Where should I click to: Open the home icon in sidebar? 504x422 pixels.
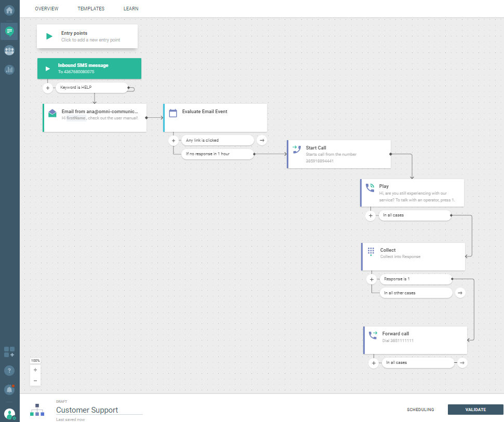click(9, 9)
